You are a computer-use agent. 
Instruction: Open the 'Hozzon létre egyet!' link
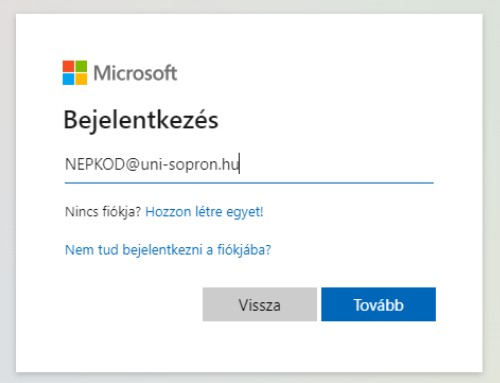(204, 212)
